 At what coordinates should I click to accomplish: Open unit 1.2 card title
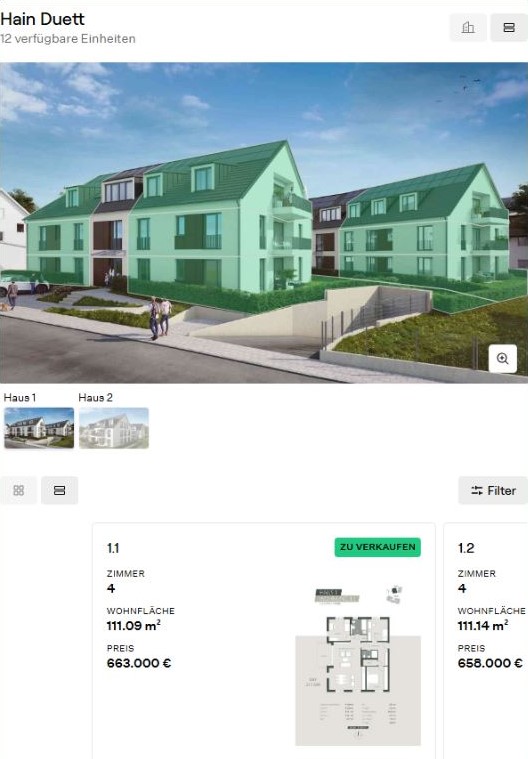[x=466, y=548]
